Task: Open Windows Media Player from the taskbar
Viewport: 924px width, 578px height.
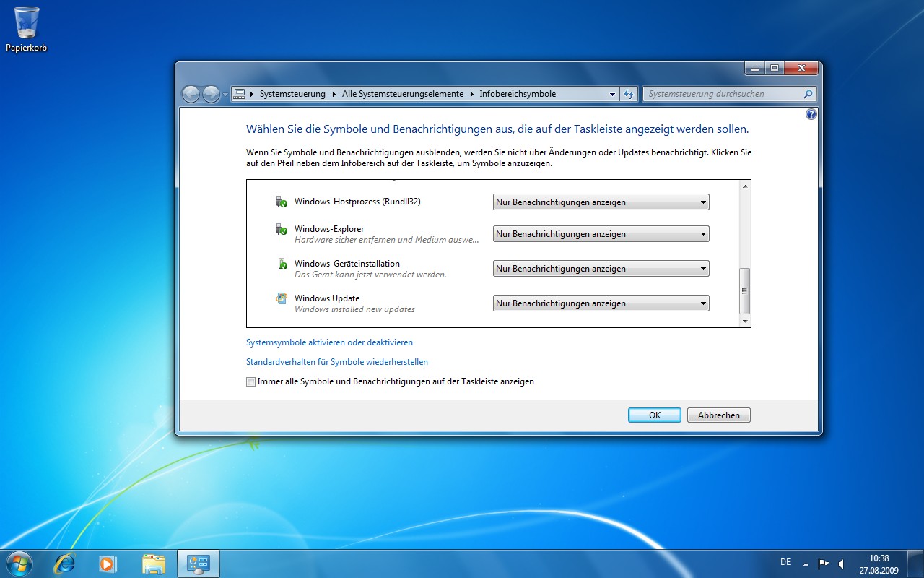Action: coord(108,564)
